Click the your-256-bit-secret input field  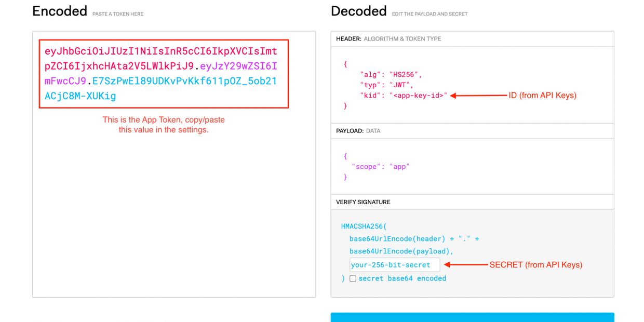coord(394,265)
